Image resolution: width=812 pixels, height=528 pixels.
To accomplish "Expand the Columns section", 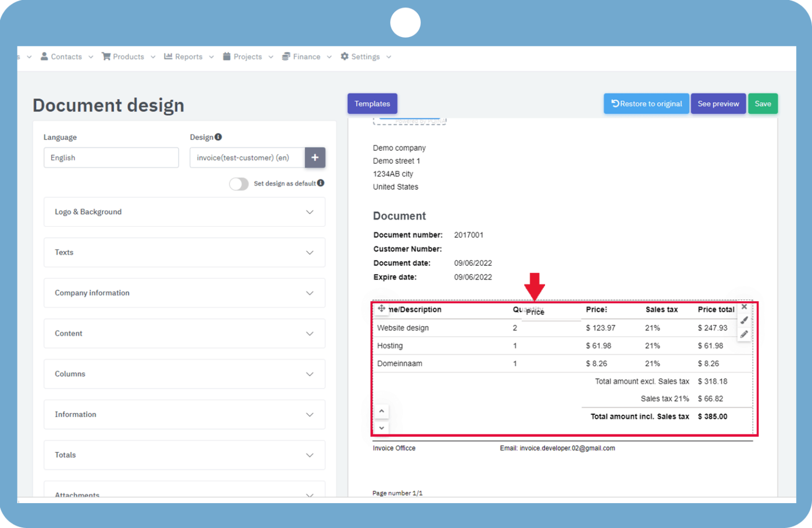I will pyautogui.click(x=184, y=374).
